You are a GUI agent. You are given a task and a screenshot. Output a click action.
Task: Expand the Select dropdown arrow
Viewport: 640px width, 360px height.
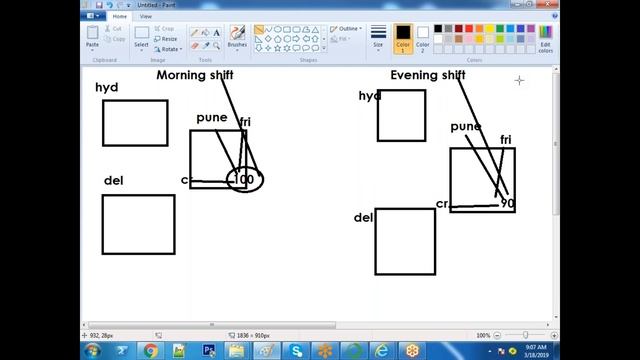[142, 50]
